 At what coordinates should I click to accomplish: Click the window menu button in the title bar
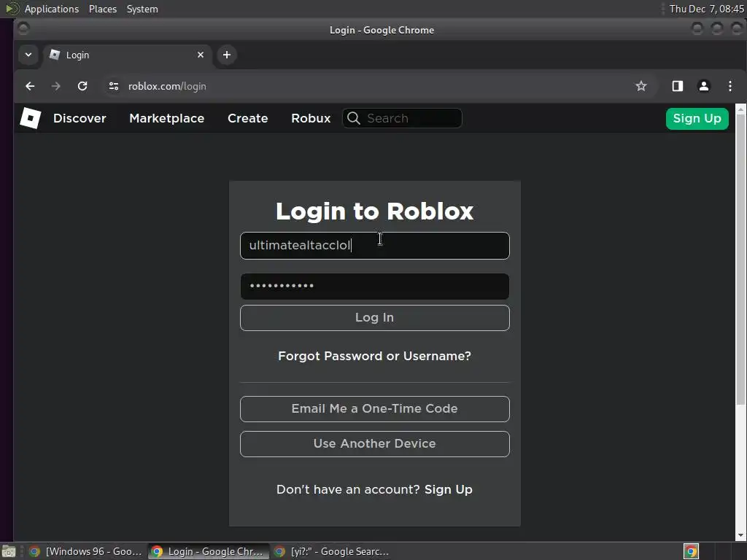(23, 29)
